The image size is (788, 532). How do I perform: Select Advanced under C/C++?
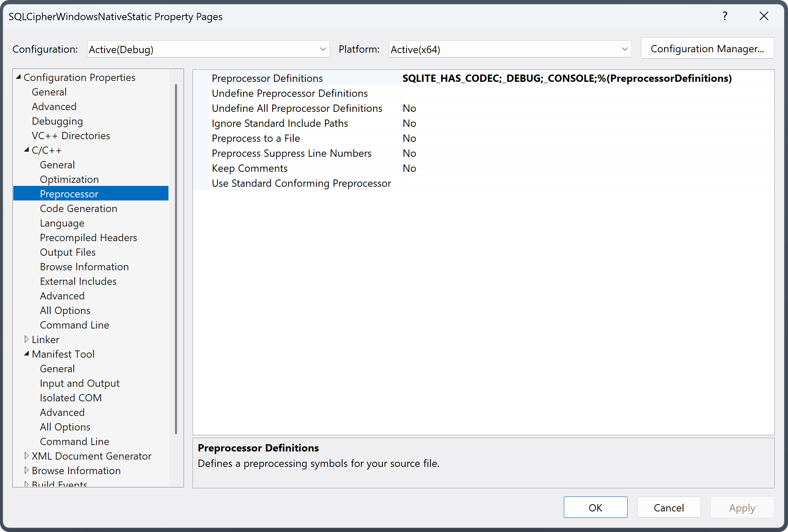(62, 296)
